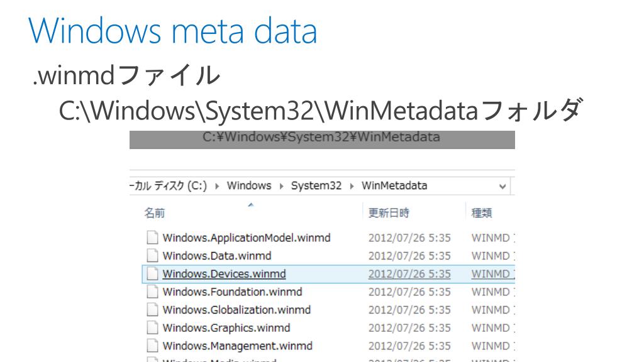Select Windows.Devices.winmd file name
This screenshot has height=362, width=644.
pyautogui.click(x=225, y=274)
